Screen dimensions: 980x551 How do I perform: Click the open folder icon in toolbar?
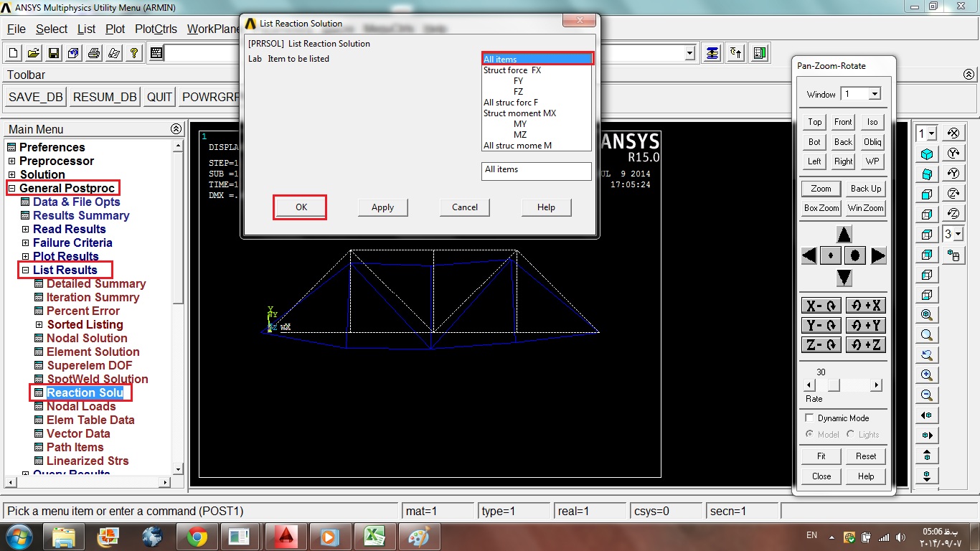33,53
